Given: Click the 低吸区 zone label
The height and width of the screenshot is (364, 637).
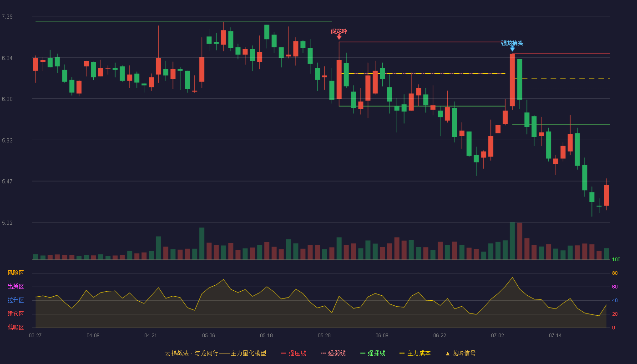Looking at the screenshot, I should pyautogui.click(x=15, y=327).
